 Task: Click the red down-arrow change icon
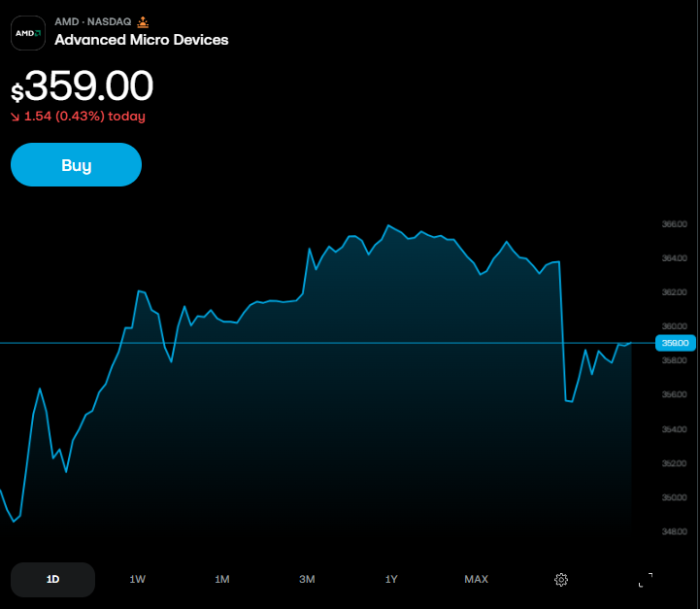(16, 117)
